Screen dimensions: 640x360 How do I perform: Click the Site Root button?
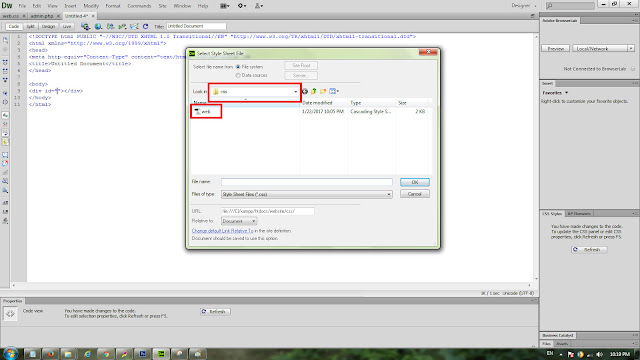[x=301, y=66]
